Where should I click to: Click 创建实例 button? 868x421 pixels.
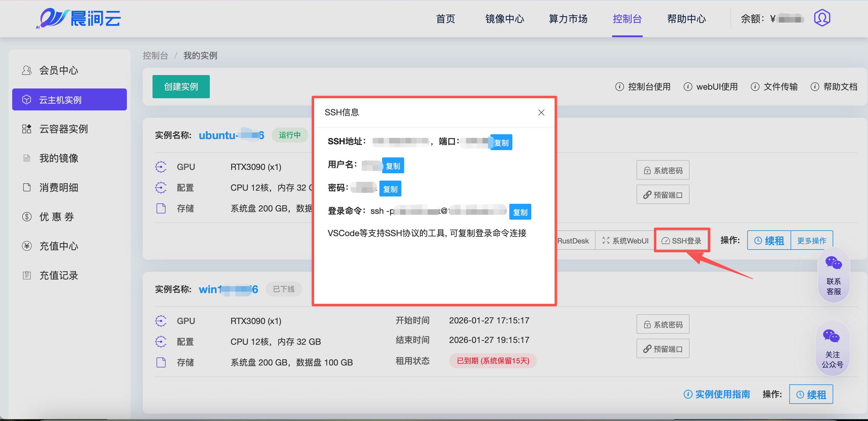181,87
